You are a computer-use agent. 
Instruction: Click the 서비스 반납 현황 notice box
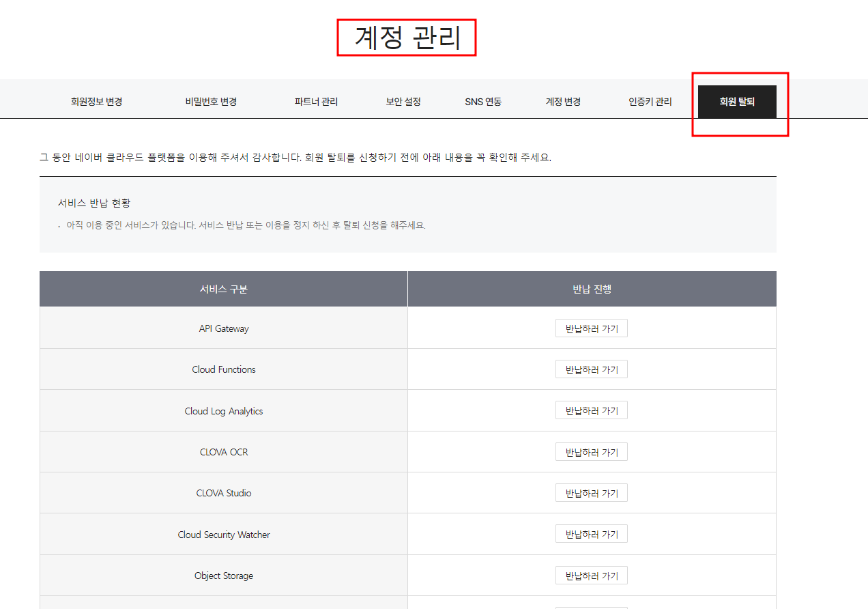(408, 215)
